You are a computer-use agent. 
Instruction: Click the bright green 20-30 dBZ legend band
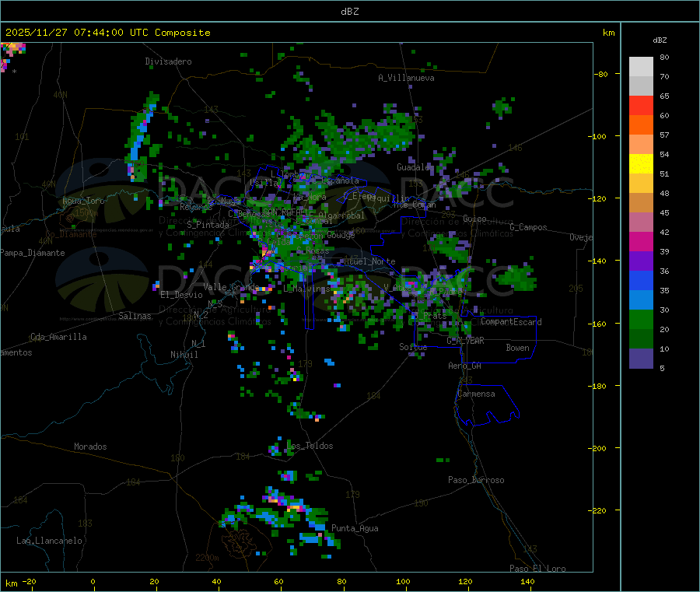tap(641, 319)
